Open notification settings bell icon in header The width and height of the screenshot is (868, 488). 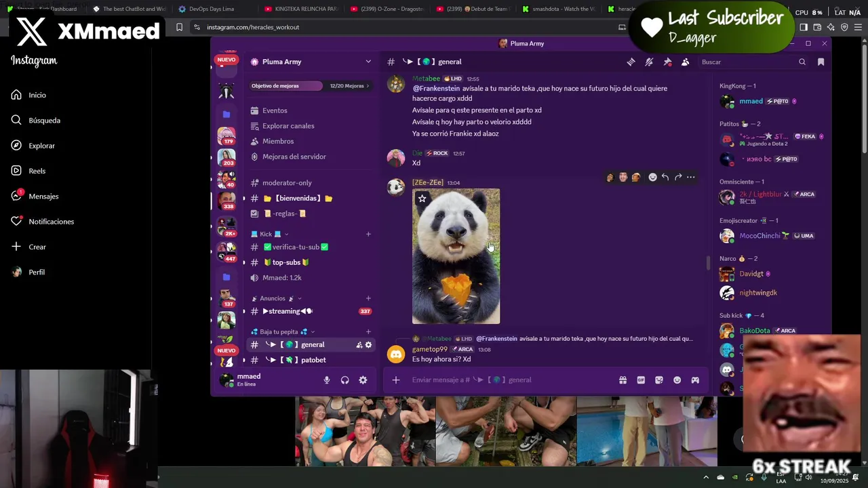[x=649, y=62]
